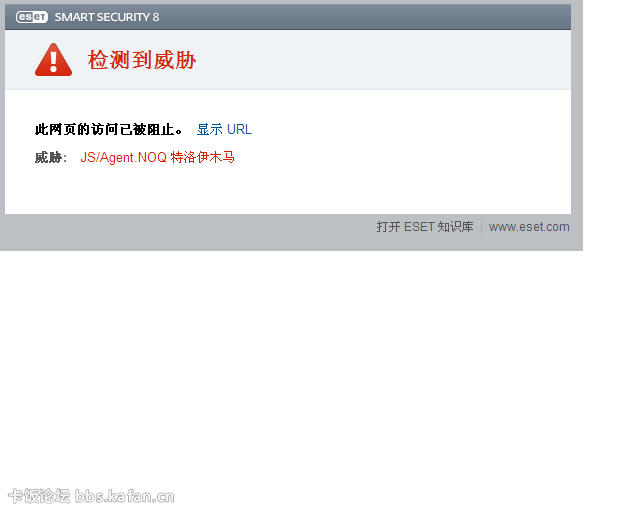Click the 卡饭论坛 watermark characters
Viewport: 640px width, 512px height.
point(40,496)
